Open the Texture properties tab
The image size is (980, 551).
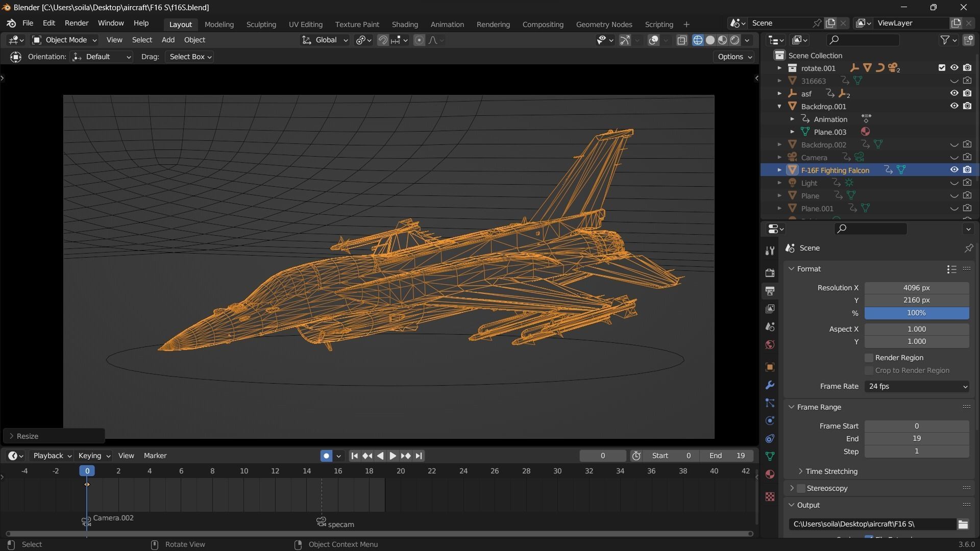pyautogui.click(x=770, y=496)
